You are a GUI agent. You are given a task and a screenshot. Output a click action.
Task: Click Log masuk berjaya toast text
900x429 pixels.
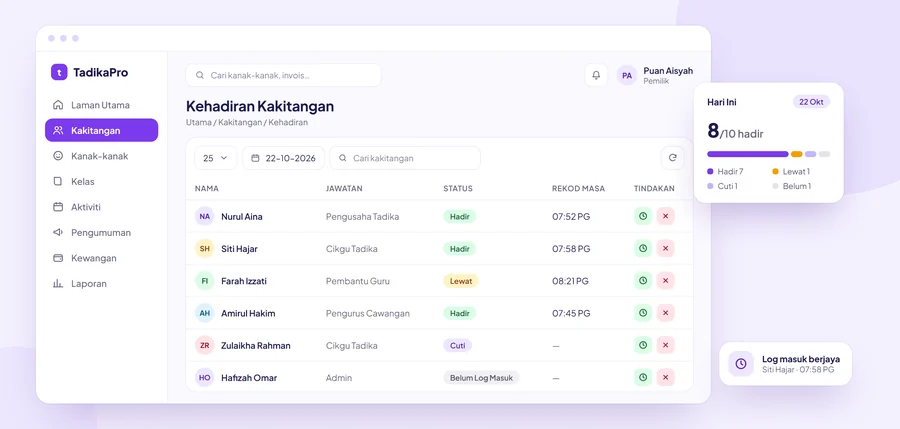801,359
